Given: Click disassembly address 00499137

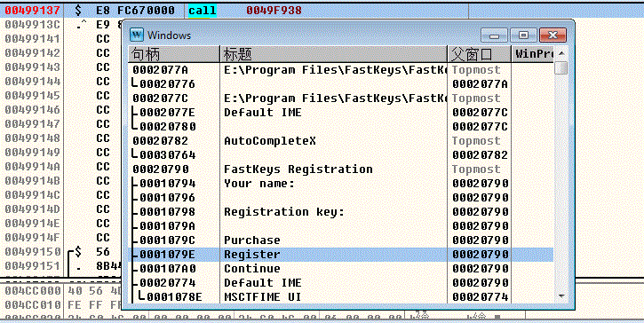Looking at the screenshot, I should tap(33, 11).
